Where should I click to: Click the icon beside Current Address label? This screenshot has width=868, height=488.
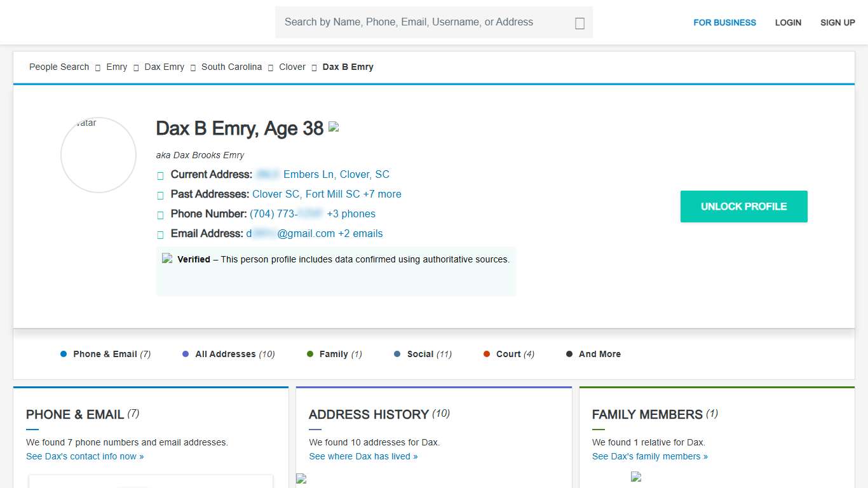click(160, 175)
